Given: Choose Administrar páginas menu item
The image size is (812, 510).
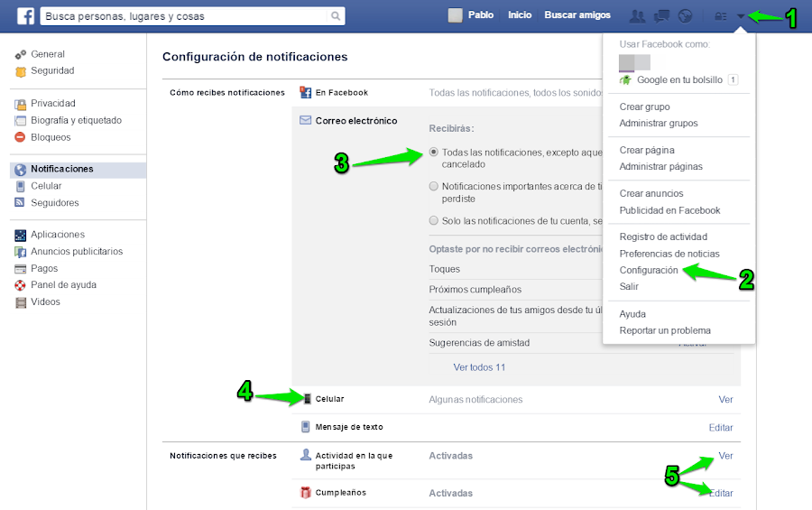Looking at the screenshot, I should [660, 167].
